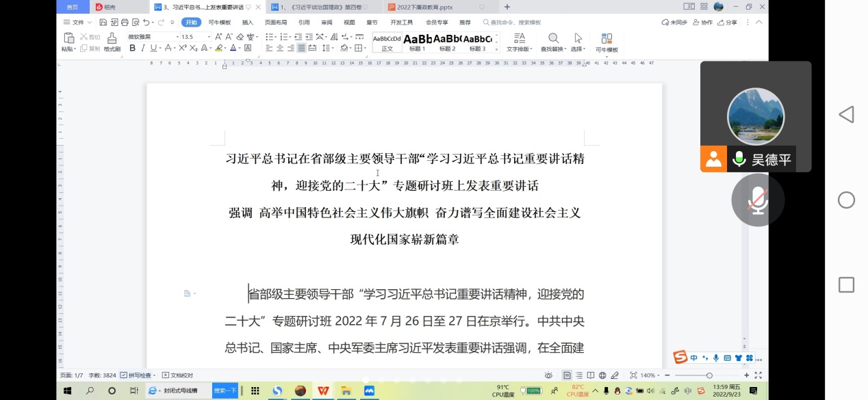Click the 分享 (Share) button

[728, 23]
